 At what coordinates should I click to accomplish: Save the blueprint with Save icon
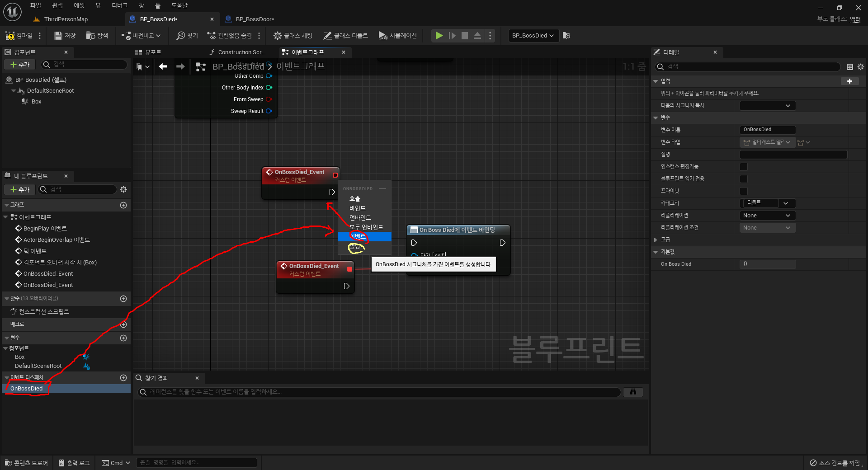[x=65, y=36]
